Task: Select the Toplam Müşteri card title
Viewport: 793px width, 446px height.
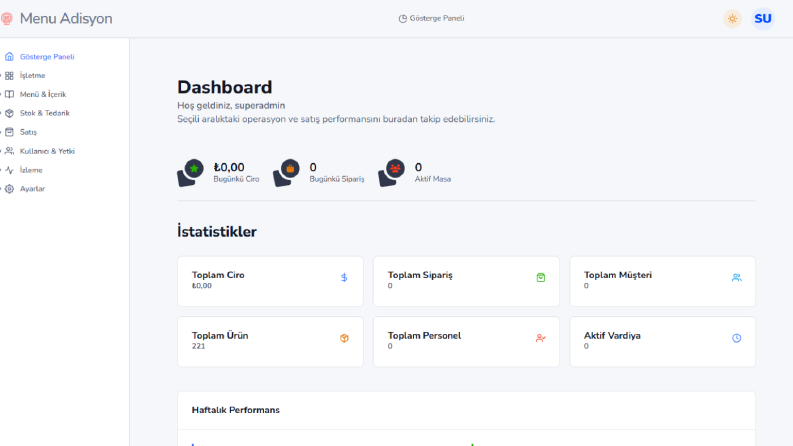Action: [618, 275]
